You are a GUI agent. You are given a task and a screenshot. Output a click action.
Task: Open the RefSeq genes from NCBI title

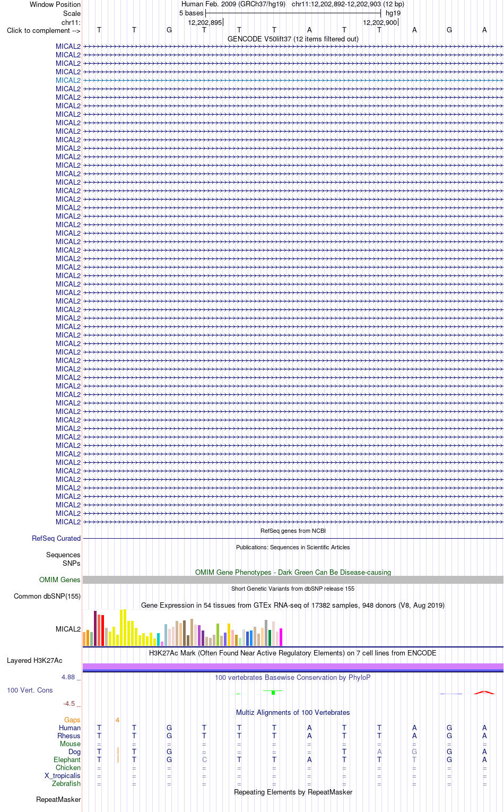(x=293, y=531)
